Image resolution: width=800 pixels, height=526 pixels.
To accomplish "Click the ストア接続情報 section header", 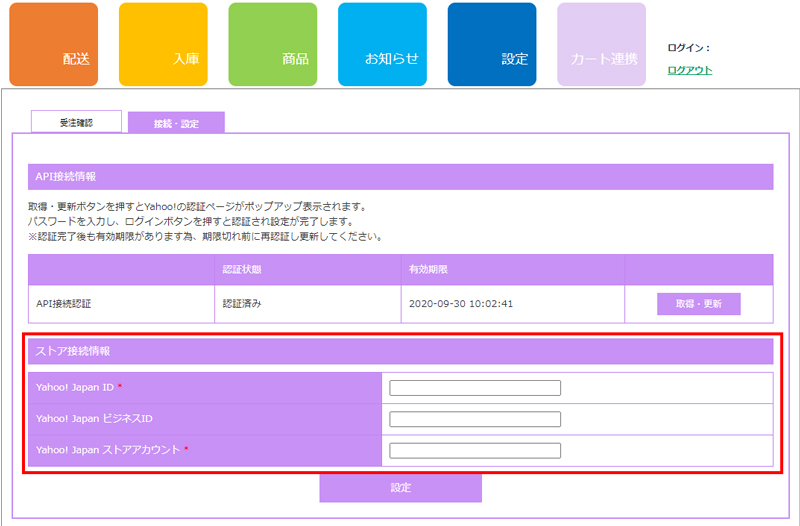I will (x=400, y=351).
